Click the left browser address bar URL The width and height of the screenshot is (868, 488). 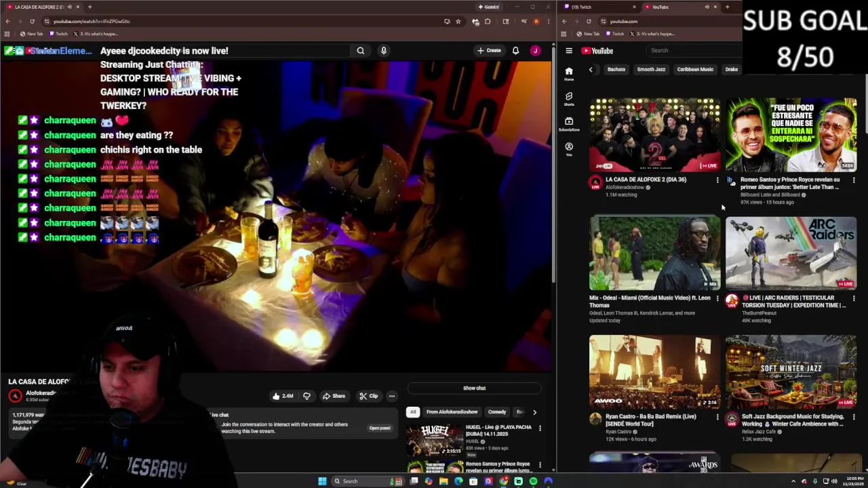pos(92,21)
